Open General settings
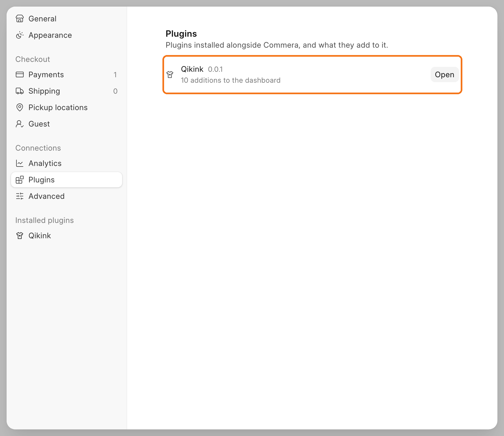504x436 pixels. [x=67, y=19]
